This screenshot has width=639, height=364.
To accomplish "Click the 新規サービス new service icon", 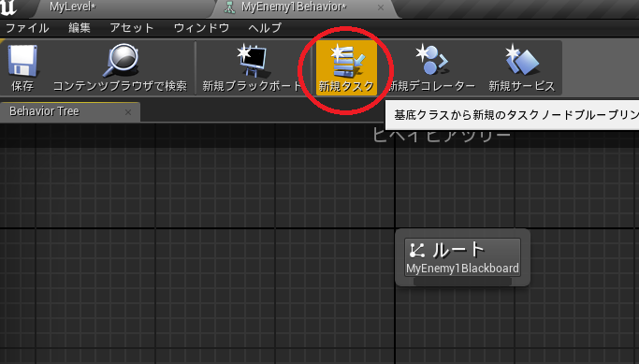I will pos(522,60).
